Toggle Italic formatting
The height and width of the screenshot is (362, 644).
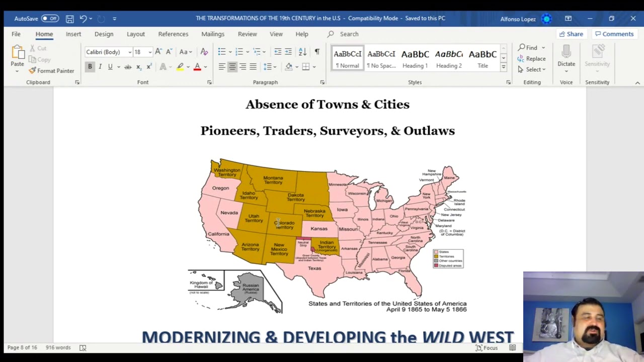(100, 67)
